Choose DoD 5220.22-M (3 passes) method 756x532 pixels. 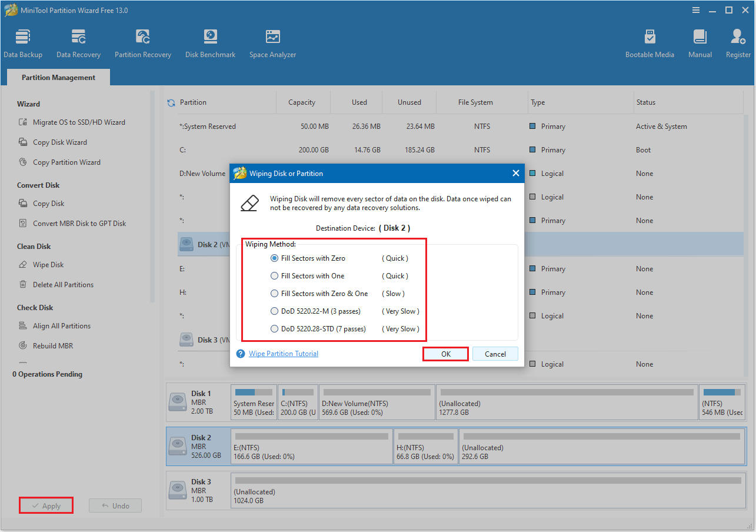(x=274, y=311)
